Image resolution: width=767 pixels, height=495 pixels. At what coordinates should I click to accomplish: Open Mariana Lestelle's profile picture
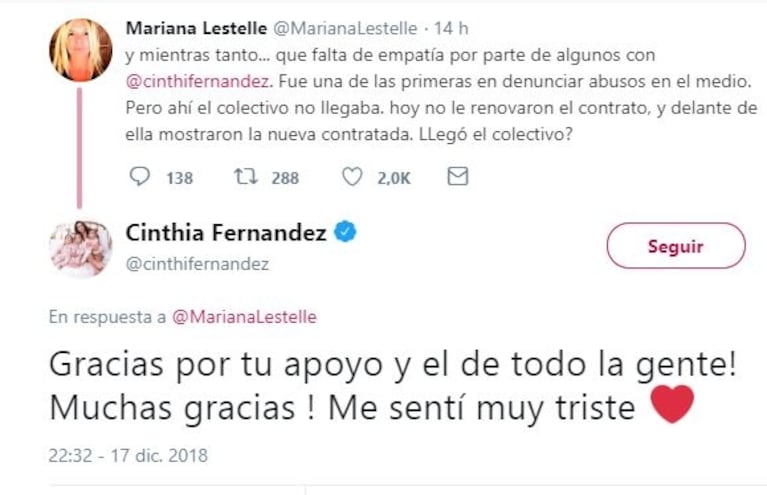click(81, 50)
